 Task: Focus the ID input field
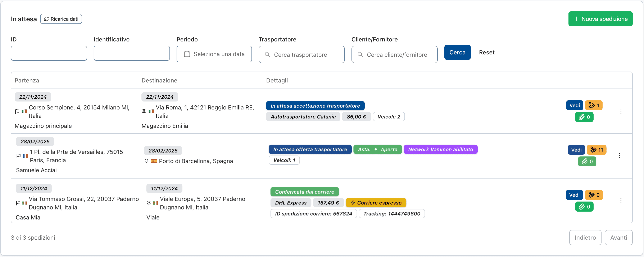tap(49, 53)
